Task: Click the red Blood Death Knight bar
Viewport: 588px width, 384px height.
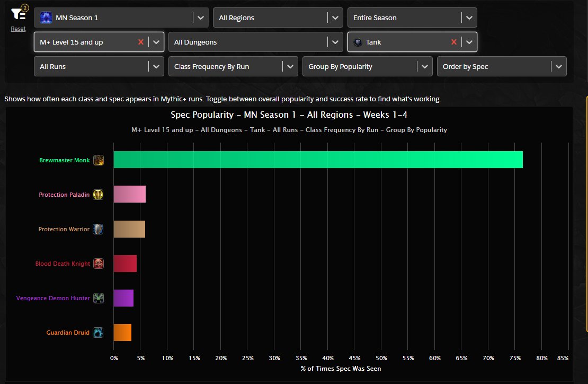Action: coord(125,264)
